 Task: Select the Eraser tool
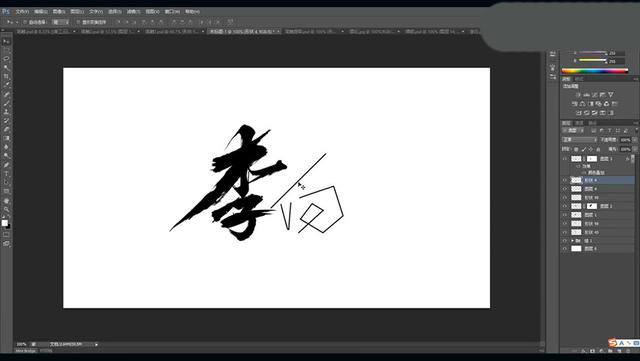pyautogui.click(x=6, y=129)
